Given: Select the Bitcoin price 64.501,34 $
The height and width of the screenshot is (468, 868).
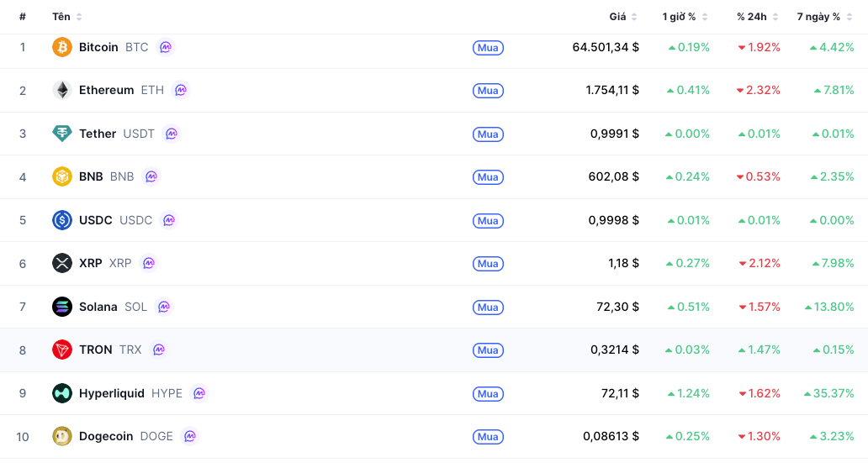Looking at the screenshot, I should (606, 47).
